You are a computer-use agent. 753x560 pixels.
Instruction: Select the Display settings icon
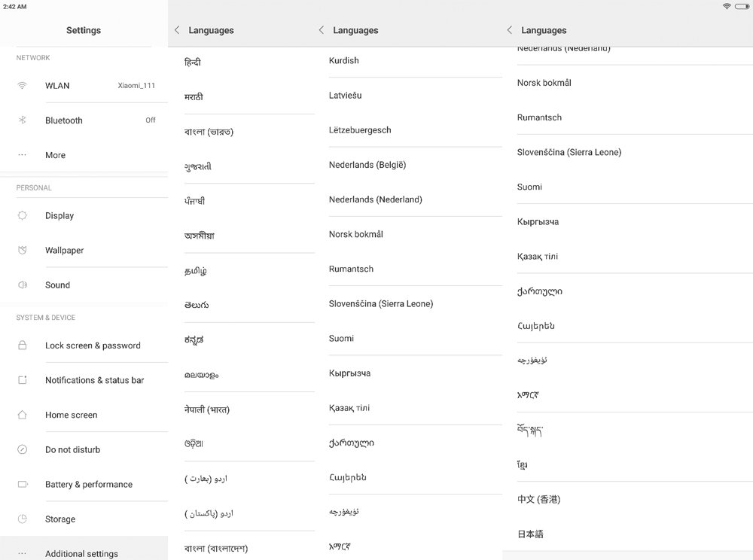[23, 215]
